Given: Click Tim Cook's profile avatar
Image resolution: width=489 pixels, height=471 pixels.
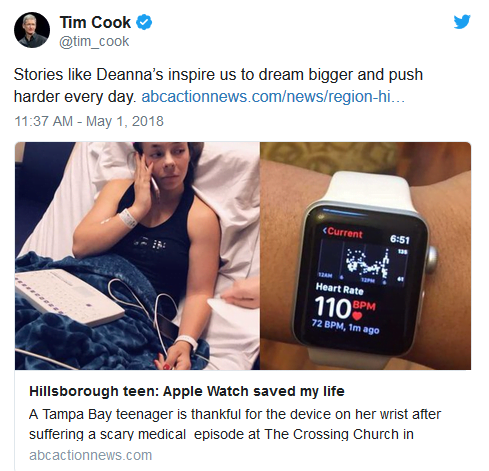Looking at the screenshot, I should (32, 30).
